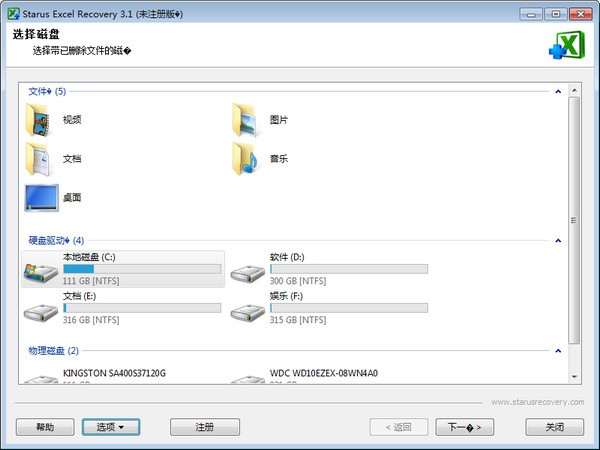Screen dimensions: 600x450
Task: Collapse the 物理磁盘 physical disks section
Action: pyautogui.click(x=558, y=351)
